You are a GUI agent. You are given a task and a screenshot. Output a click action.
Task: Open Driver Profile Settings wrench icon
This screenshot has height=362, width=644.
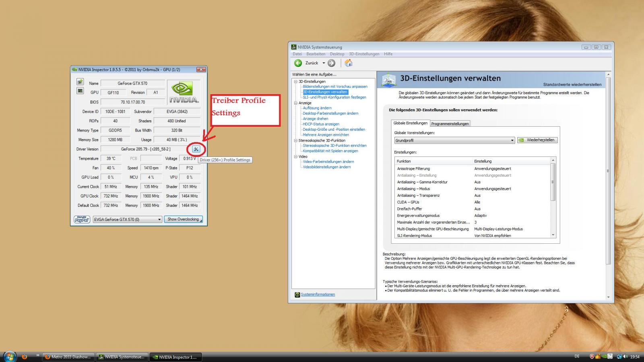coord(196,149)
